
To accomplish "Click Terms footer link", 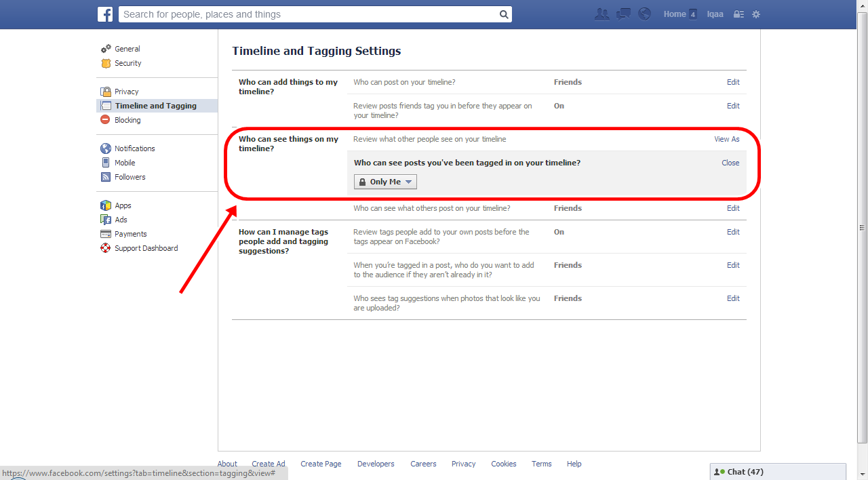I will (541, 464).
